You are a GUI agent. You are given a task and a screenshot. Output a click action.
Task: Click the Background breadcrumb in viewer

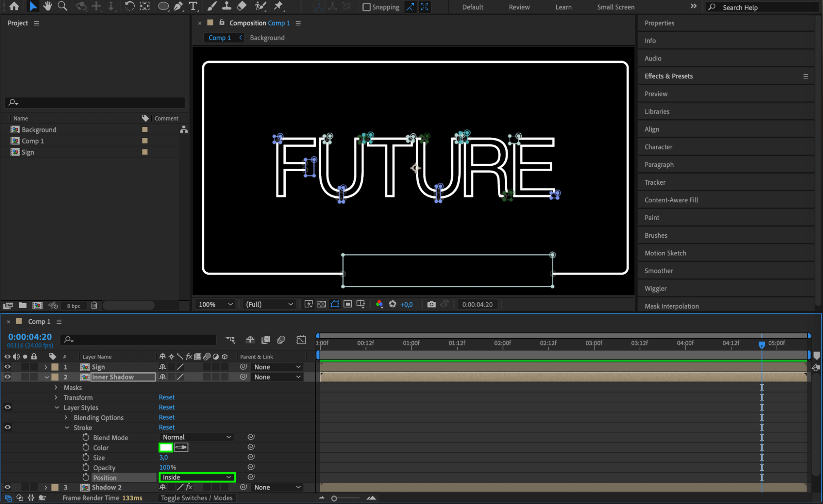tap(267, 38)
